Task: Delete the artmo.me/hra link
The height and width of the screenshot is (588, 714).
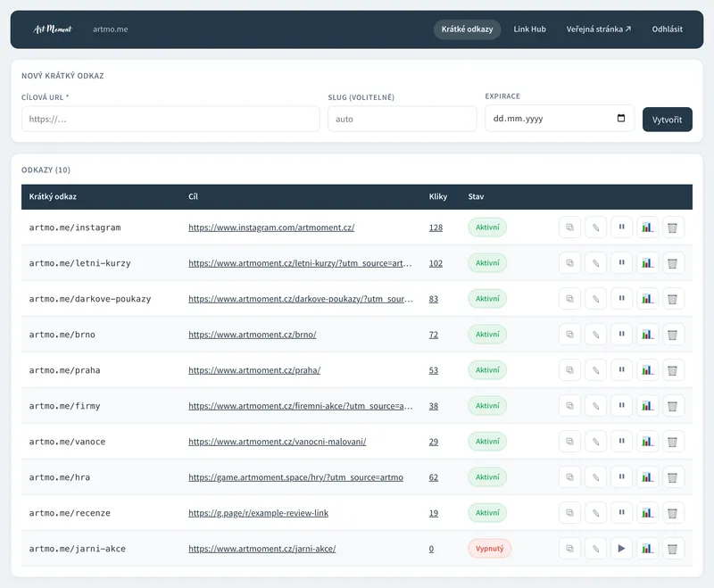Action: (673, 477)
